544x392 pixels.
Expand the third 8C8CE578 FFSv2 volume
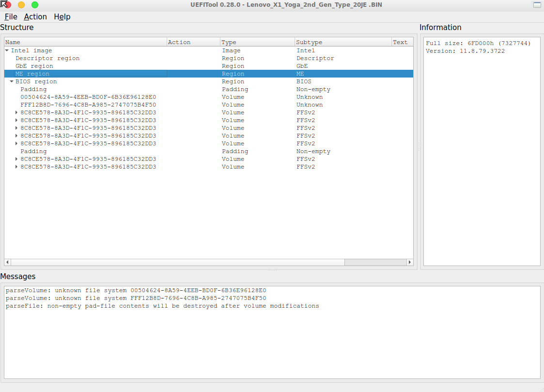coord(16,128)
